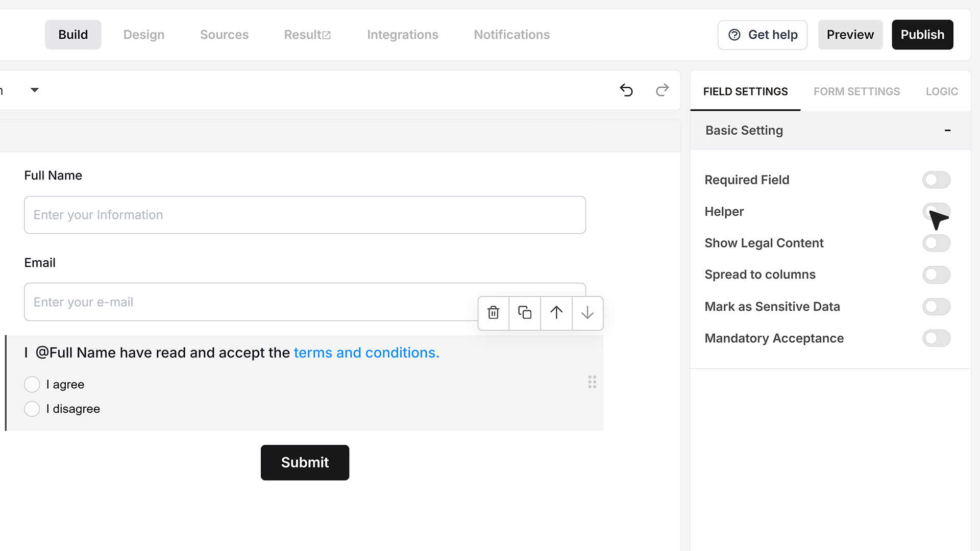Move field down with arrow icon
980x551 pixels.
coord(587,313)
